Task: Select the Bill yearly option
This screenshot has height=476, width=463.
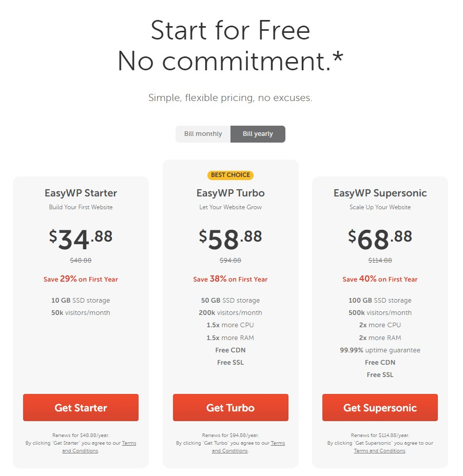Action: 258,134
